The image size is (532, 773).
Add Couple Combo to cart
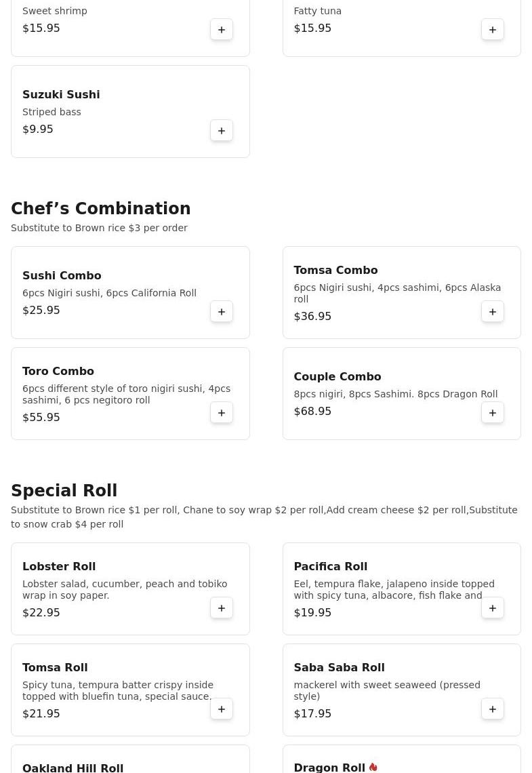pos(493,413)
